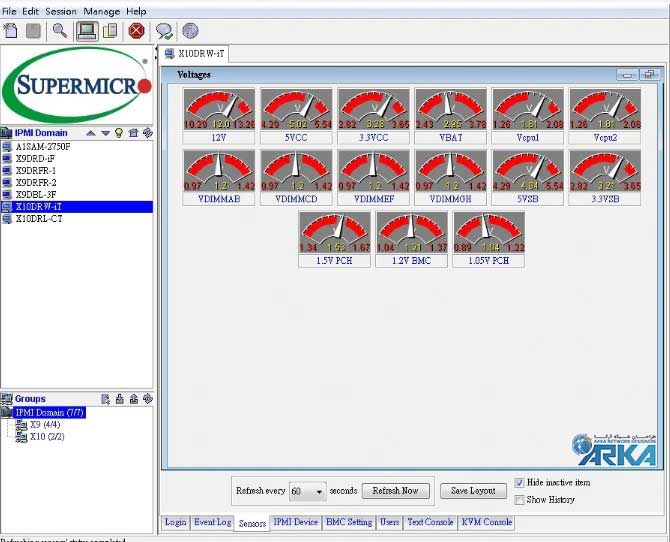Select the IPMI Domain (7/7) group node
Viewport: 670px width, 542px height.
click(x=49, y=412)
